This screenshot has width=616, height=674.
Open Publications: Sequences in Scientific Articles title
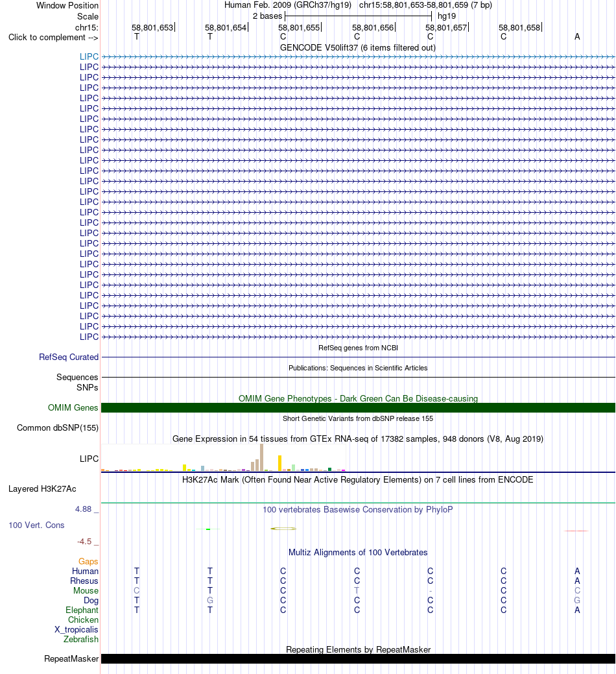(x=358, y=368)
